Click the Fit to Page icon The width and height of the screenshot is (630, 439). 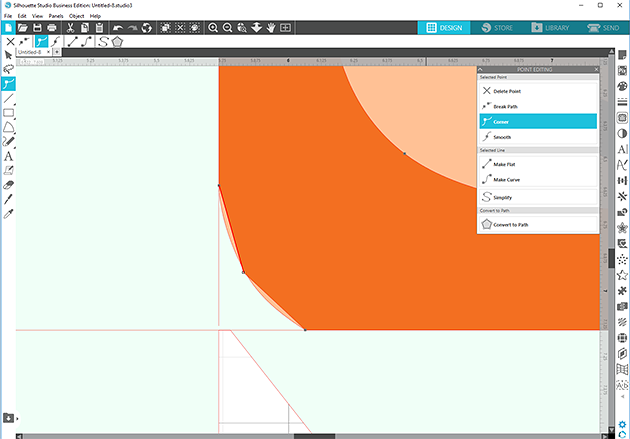click(285, 28)
